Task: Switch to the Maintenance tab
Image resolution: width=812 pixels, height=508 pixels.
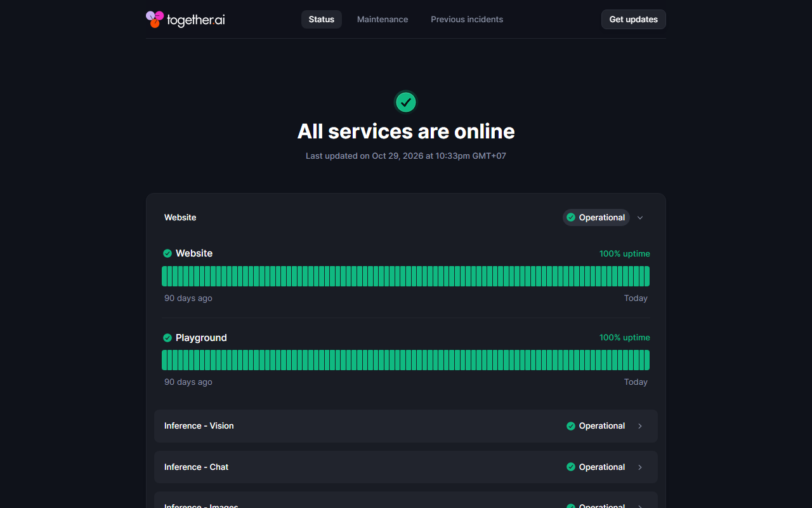Action: point(383,20)
